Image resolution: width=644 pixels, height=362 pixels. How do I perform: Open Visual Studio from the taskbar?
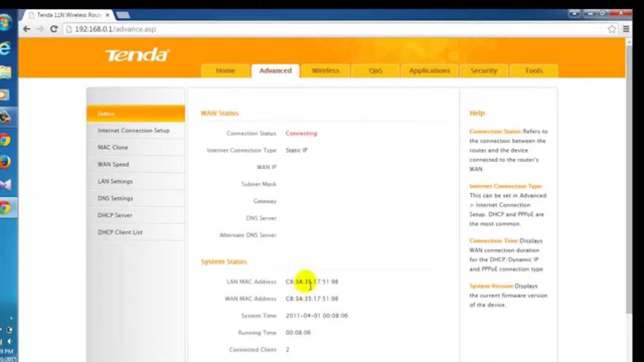point(5,185)
